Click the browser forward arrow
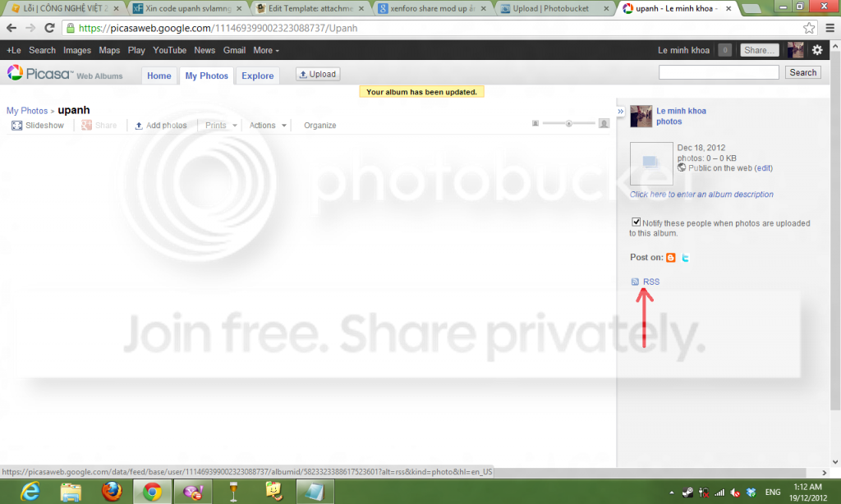The width and height of the screenshot is (841, 504). point(30,28)
